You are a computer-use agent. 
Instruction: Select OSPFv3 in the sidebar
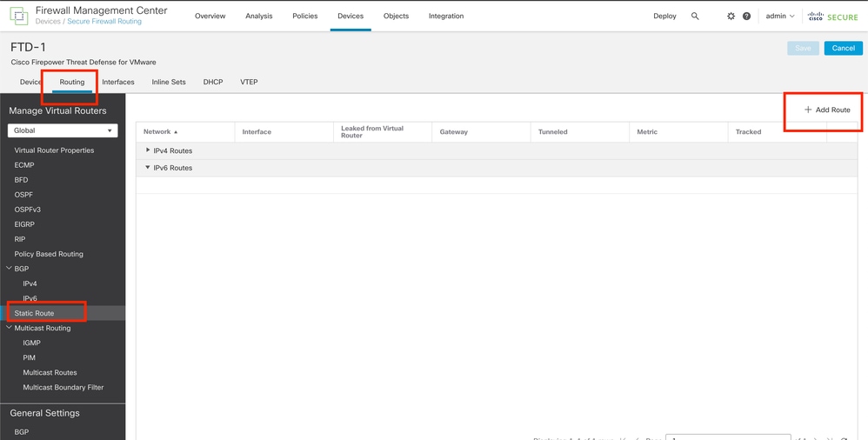(27, 210)
